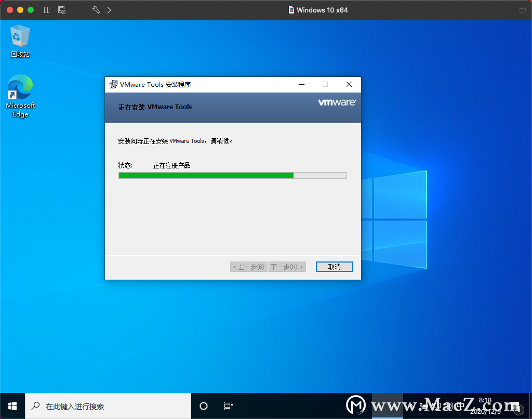
Task: Click the yellow minimize button of Fusion window
Action: coord(20,10)
